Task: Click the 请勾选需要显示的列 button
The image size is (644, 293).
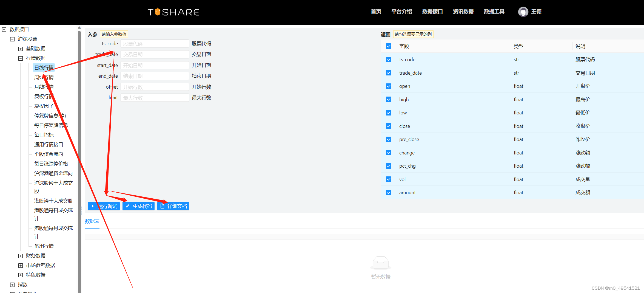Action: 413,34
